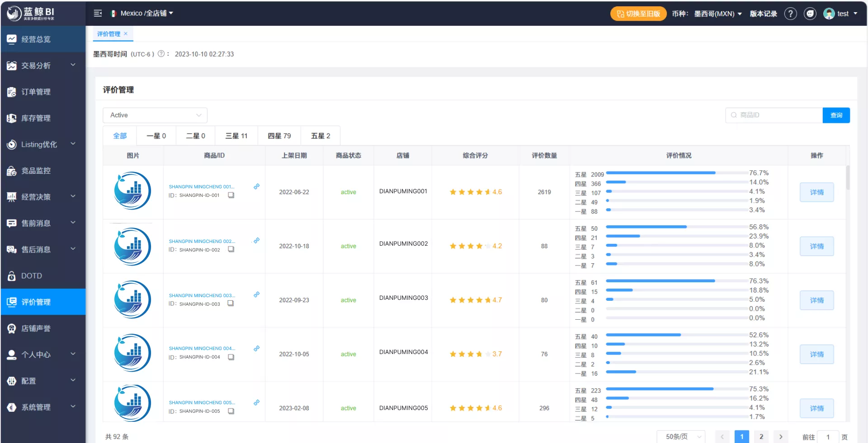868x443 pixels.
Task: Open link icon for SHANGPIN MINGCHENG 001
Action: (256, 187)
